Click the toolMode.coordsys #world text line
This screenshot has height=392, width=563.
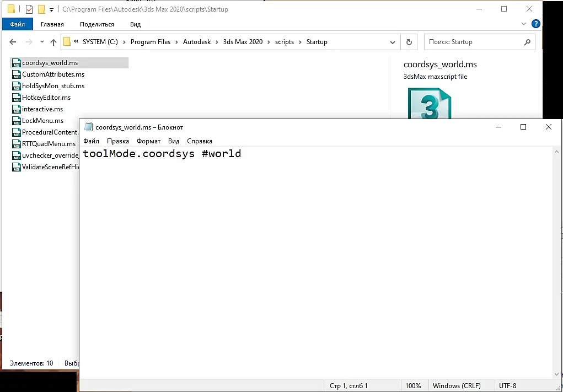162,154
